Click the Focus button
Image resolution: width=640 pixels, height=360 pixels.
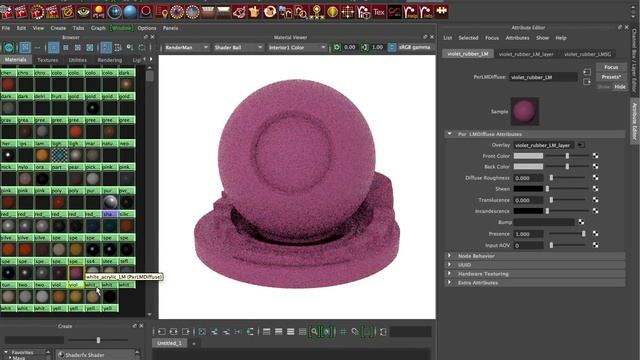[x=611, y=67]
